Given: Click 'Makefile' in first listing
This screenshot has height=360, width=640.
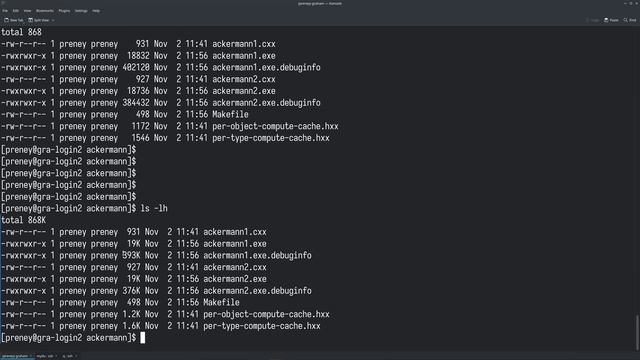Looking at the screenshot, I should (230, 115).
